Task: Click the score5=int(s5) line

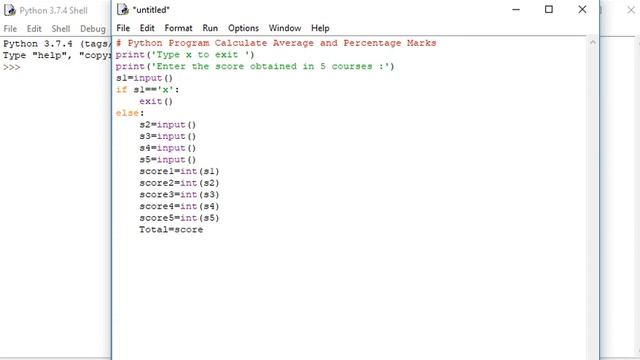Action: pos(179,218)
